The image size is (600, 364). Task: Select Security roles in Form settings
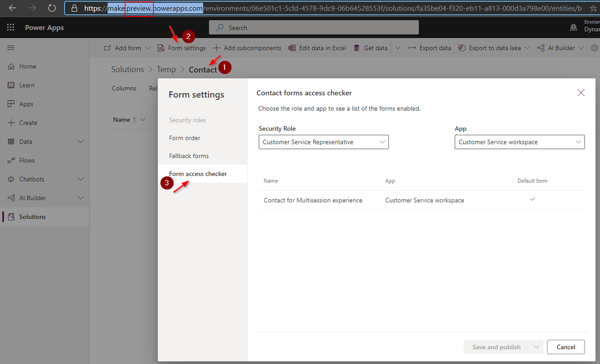(187, 120)
